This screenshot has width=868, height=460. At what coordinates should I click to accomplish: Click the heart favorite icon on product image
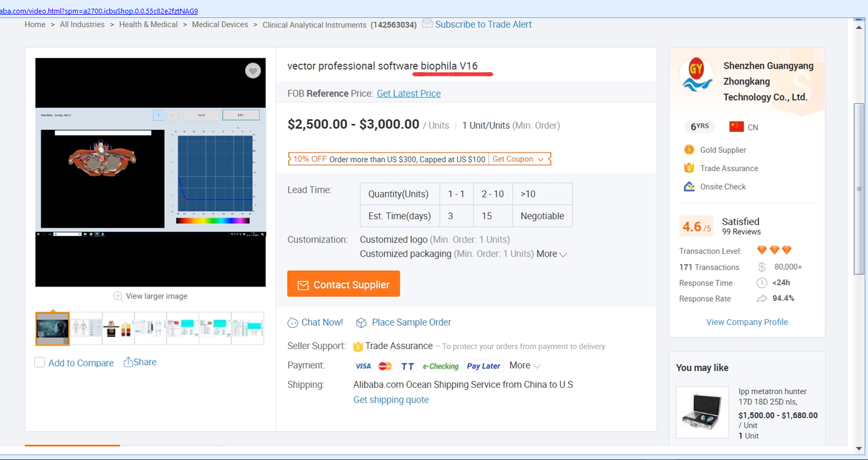[252, 71]
